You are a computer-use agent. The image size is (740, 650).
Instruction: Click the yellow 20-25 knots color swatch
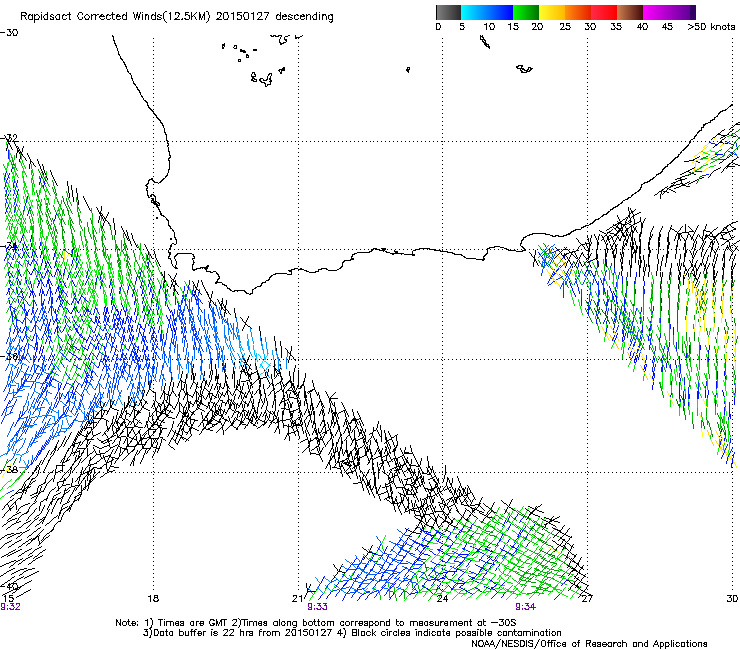pos(552,12)
